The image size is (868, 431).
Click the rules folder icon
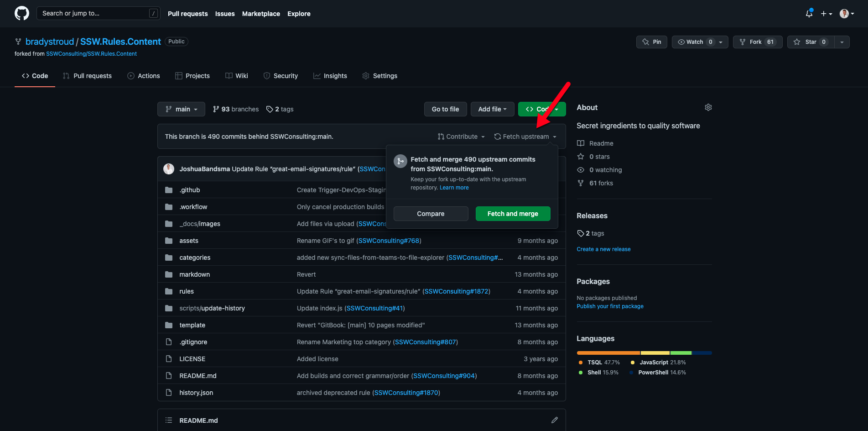169,291
